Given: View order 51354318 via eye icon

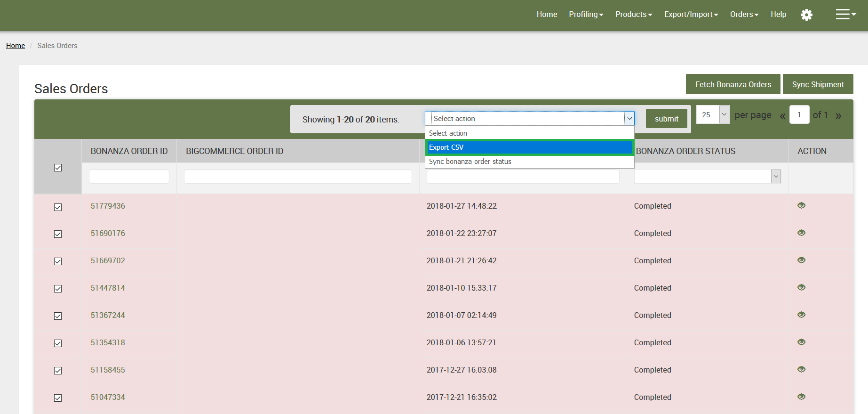Looking at the screenshot, I should (802, 342).
